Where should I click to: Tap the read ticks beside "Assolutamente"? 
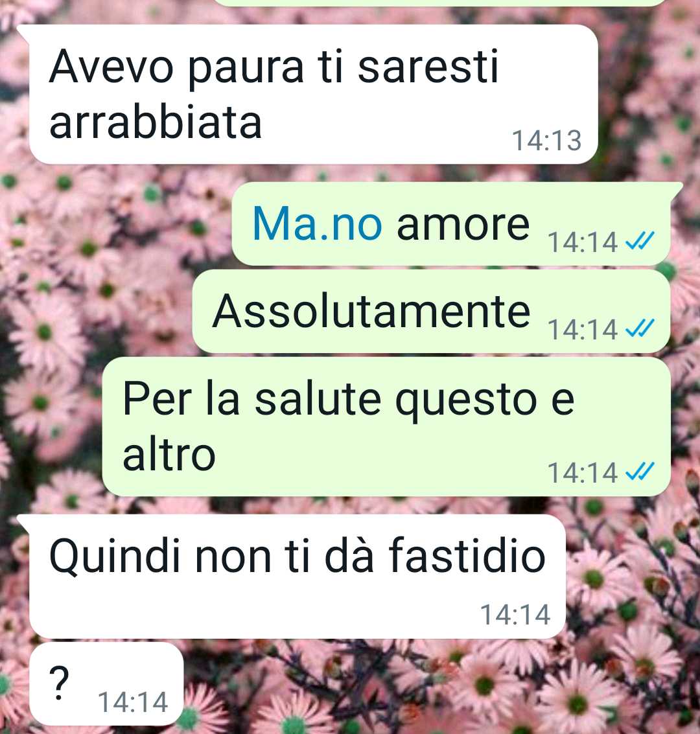(x=640, y=328)
